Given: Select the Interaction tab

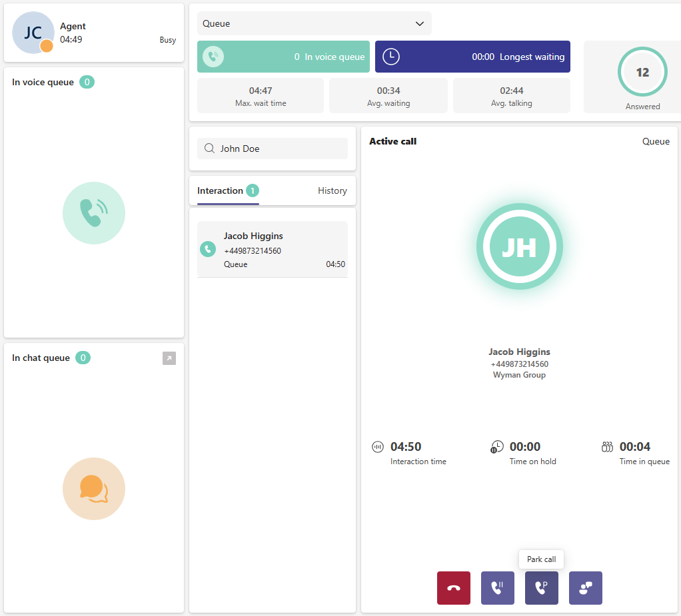Looking at the screenshot, I should point(221,191).
